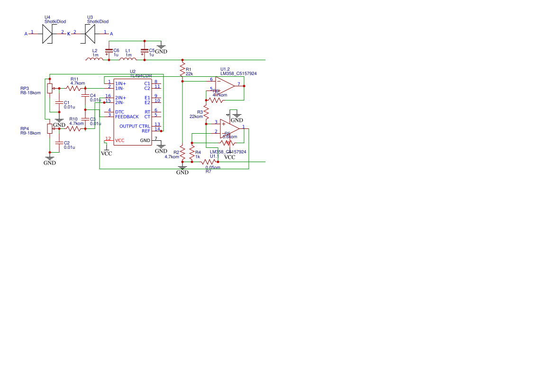The image size is (554, 392).
Task: Click the FEEDBACK pin label on U2
Action: tap(127, 117)
